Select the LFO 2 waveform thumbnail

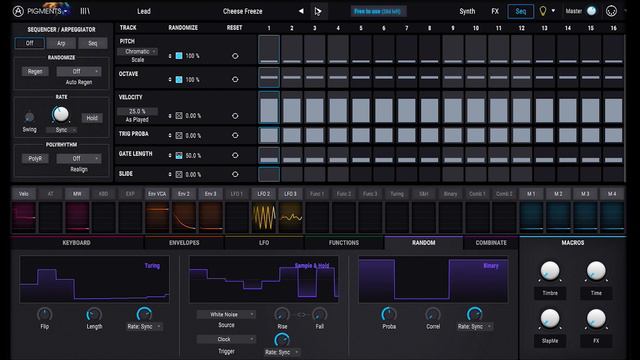pyautogui.click(x=264, y=217)
